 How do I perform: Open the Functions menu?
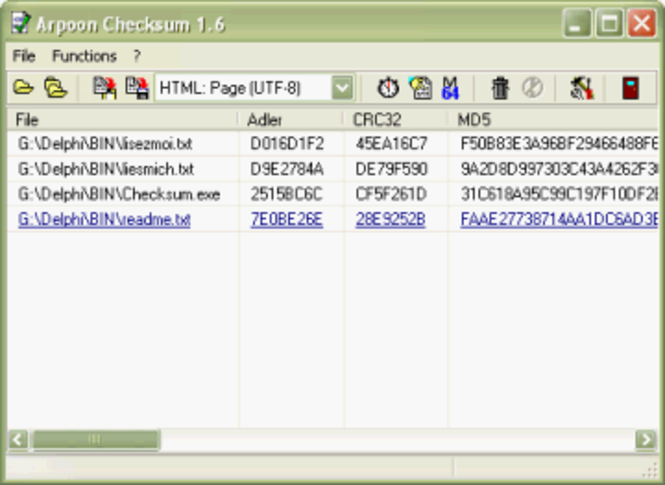[x=84, y=56]
